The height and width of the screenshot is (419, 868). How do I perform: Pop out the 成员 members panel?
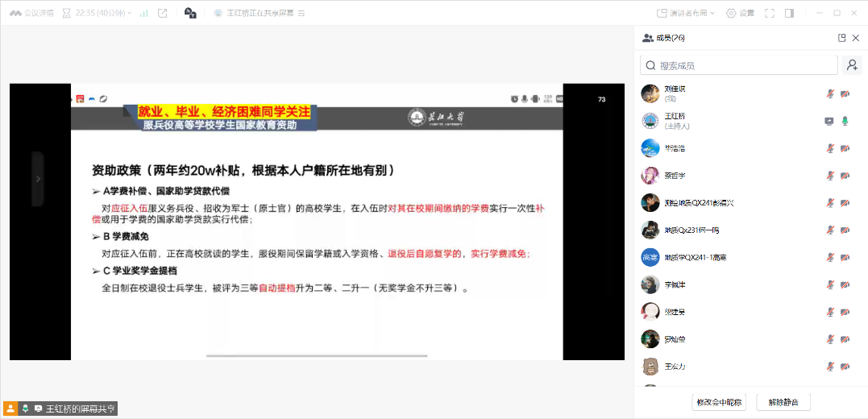[x=841, y=38]
